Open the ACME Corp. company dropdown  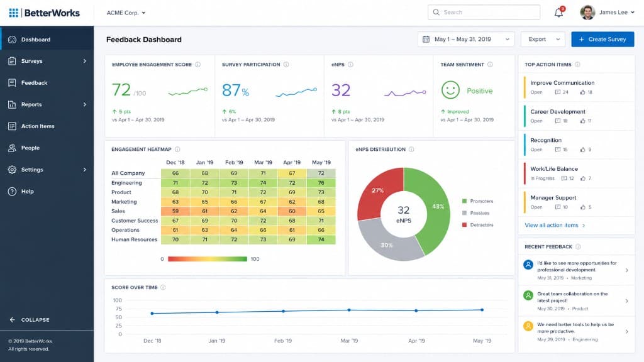coord(126,13)
